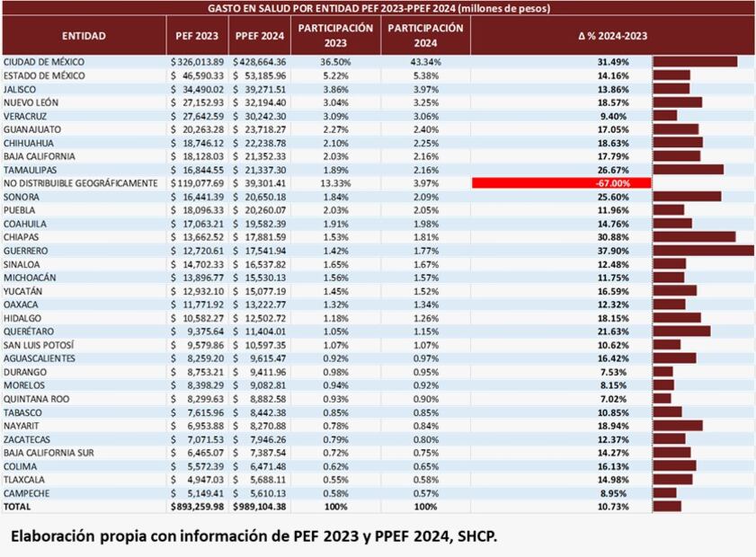Click the bar beside Chiapas 30.88%
Viewport: 756px width, 557px height.
(694, 237)
